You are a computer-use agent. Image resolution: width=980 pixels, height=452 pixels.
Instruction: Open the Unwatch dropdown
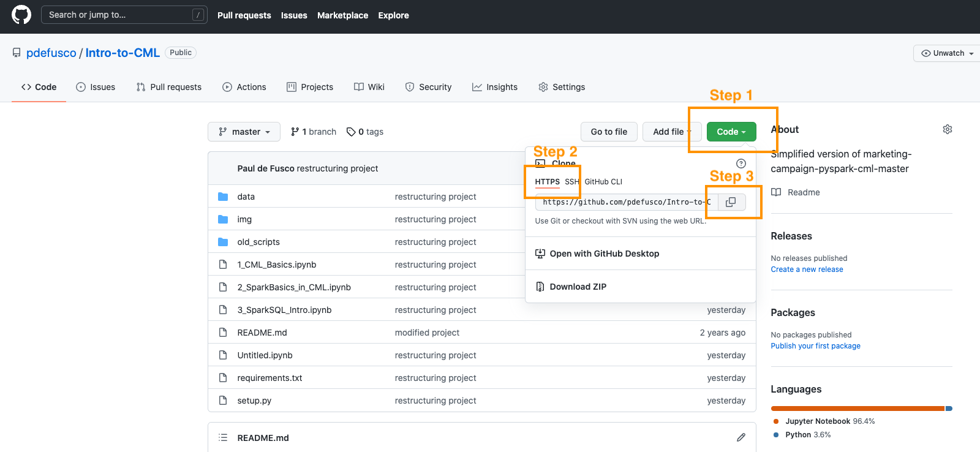click(947, 53)
